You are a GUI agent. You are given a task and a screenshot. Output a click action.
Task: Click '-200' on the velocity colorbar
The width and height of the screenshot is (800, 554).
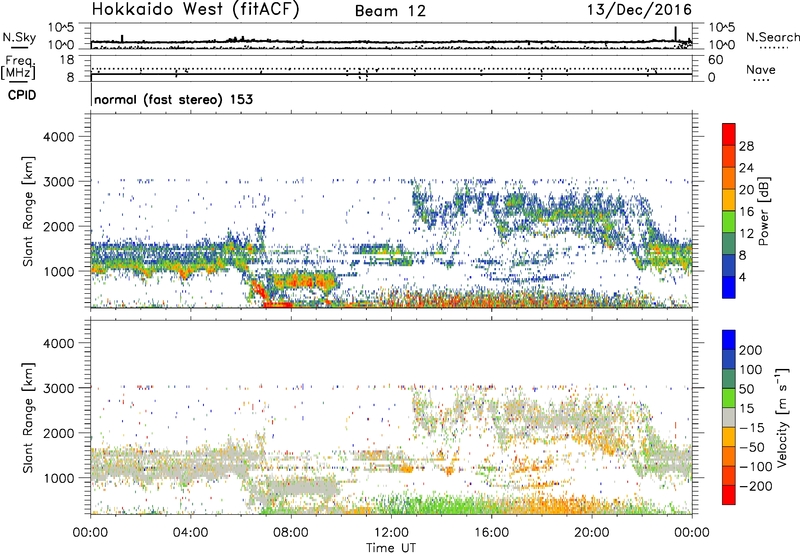click(756, 486)
